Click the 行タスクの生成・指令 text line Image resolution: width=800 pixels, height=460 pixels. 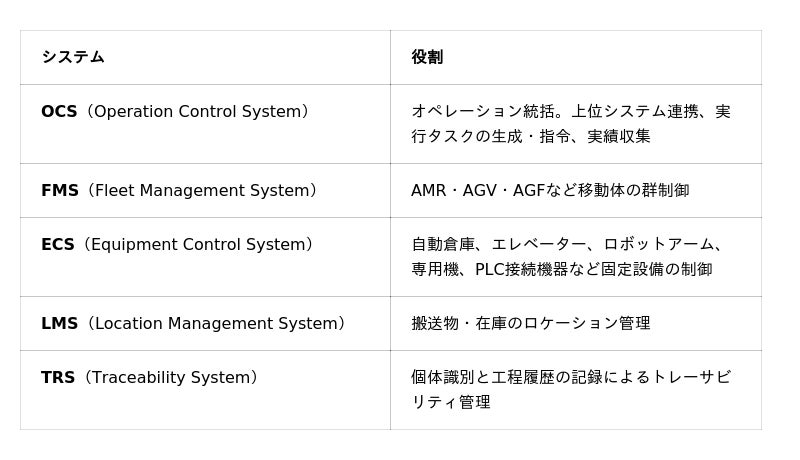tap(531, 136)
